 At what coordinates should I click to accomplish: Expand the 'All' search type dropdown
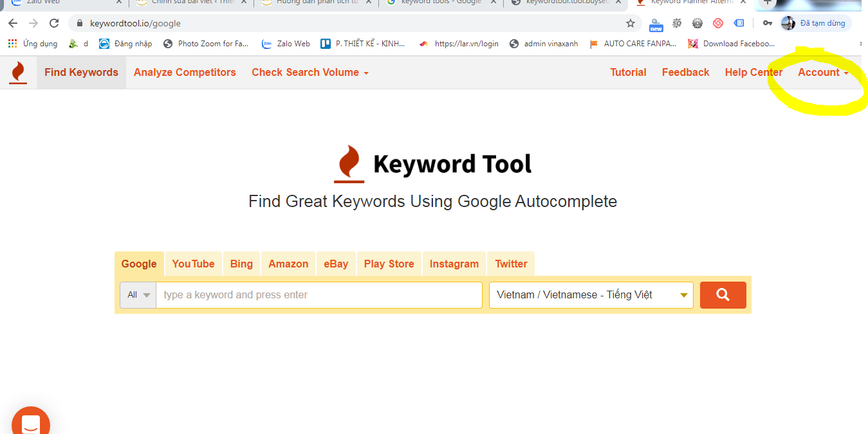[138, 295]
